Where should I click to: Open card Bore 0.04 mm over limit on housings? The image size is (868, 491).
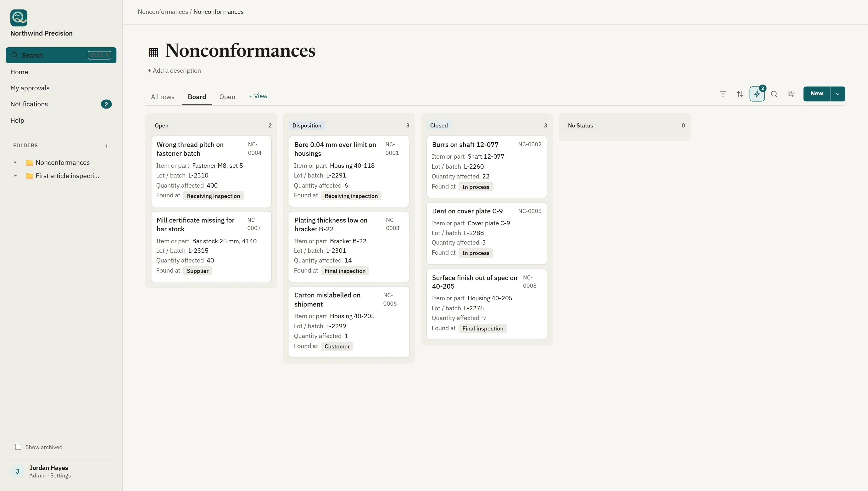coord(349,171)
